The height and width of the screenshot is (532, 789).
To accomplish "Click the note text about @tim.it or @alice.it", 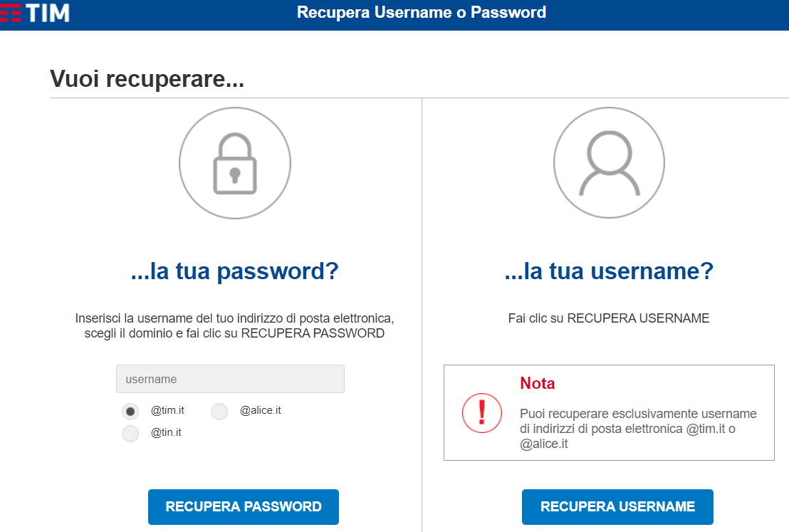I will coord(638,429).
